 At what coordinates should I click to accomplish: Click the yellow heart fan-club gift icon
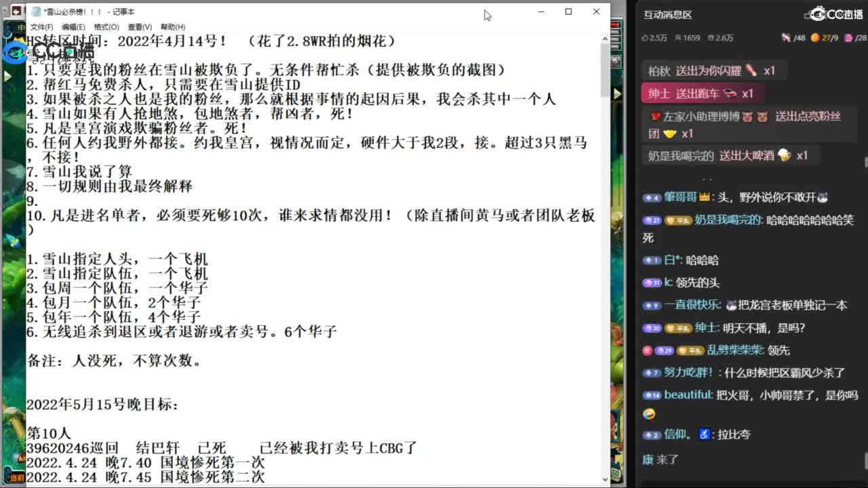pos(670,134)
